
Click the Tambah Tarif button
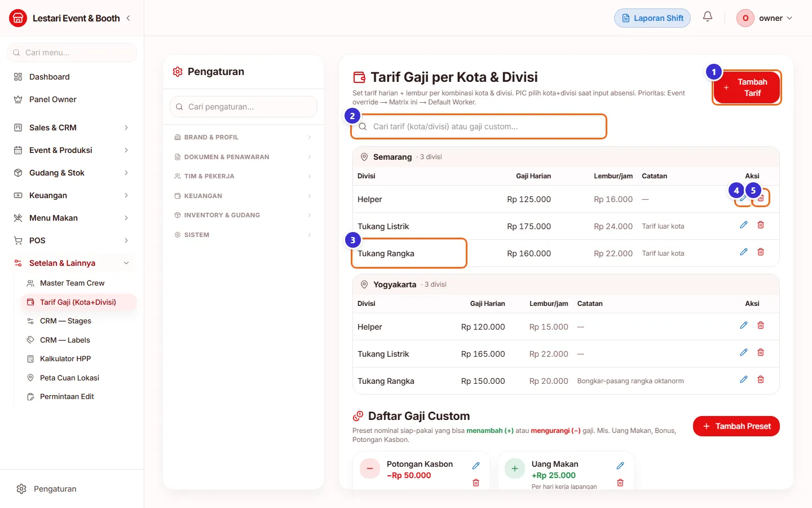pos(747,87)
